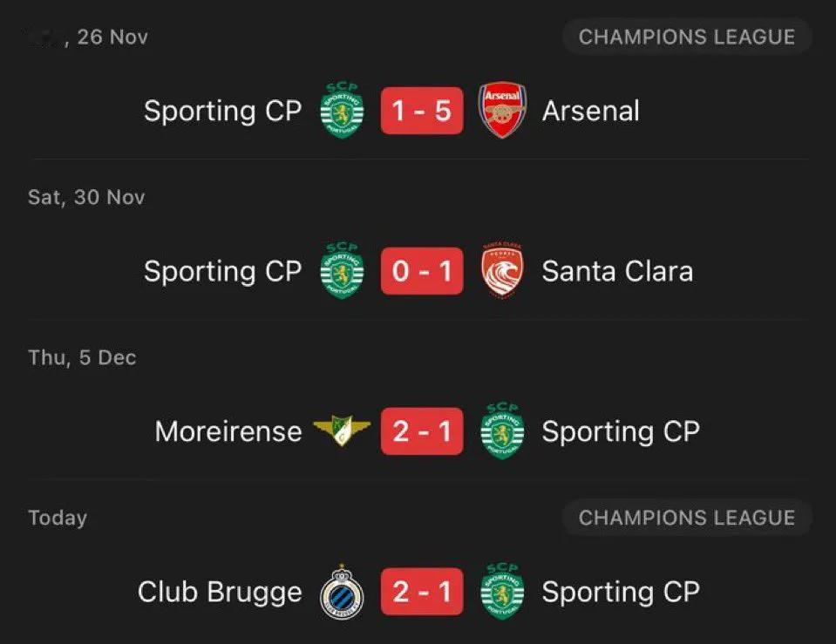Select the Champions League tag beside Today

click(687, 518)
